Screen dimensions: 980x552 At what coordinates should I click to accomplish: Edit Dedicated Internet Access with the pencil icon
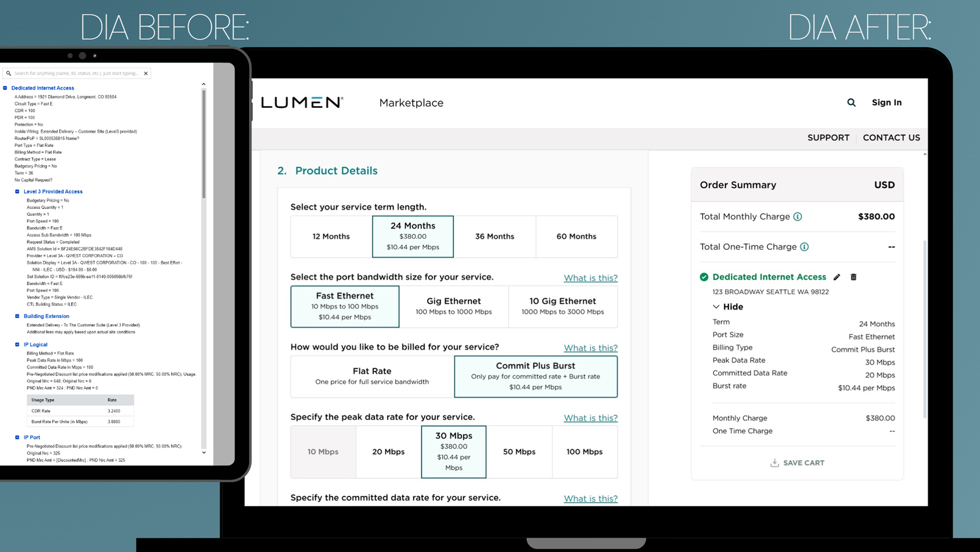tap(837, 277)
